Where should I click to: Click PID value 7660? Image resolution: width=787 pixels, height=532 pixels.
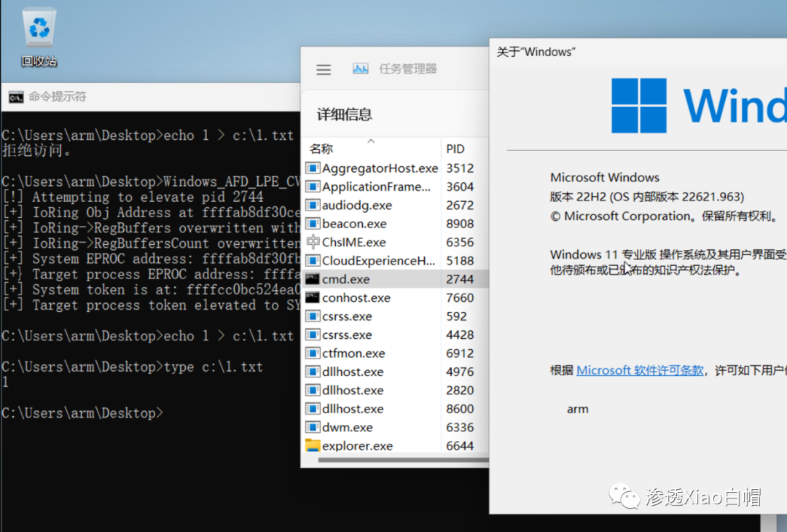point(460,298)
